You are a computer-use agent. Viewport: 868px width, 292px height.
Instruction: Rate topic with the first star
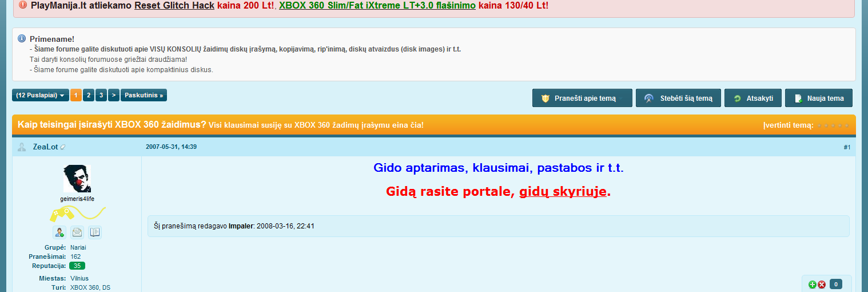(x=819, y=125)
